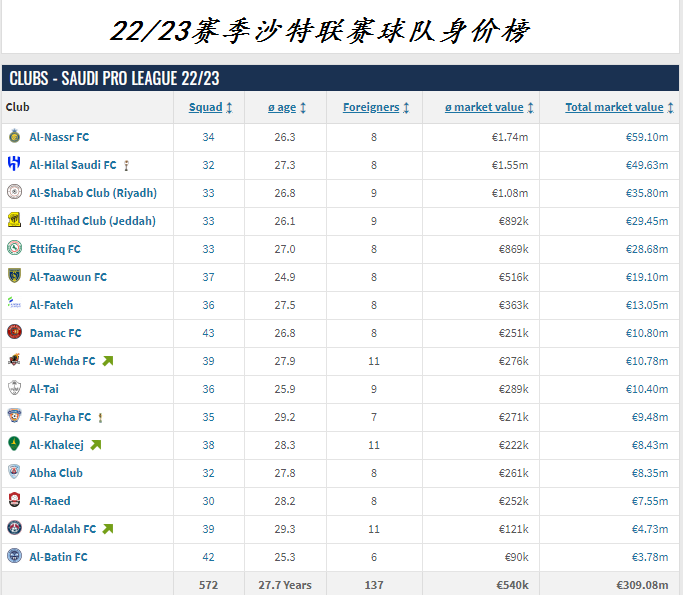683x595 pixels.
Task: Click the trophy icon next to Al-Hilal Saudi FC
Action: (x=127, y=165)
